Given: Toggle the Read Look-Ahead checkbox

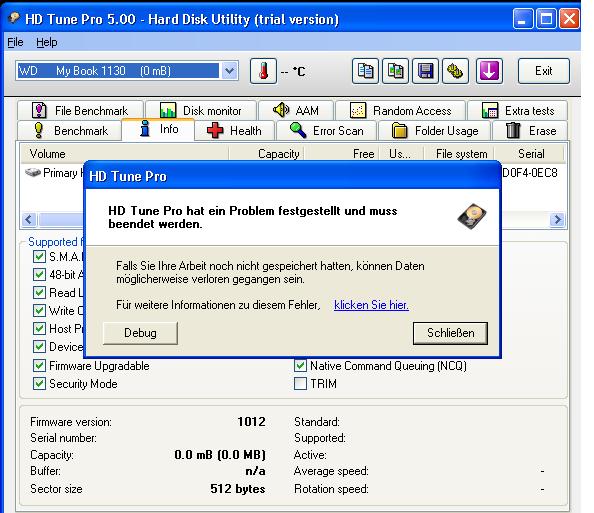Looking at the screenshot, I should (39, 292).
